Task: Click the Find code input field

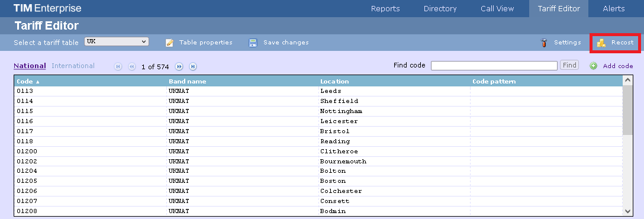Action: click(x=494, y=65)
